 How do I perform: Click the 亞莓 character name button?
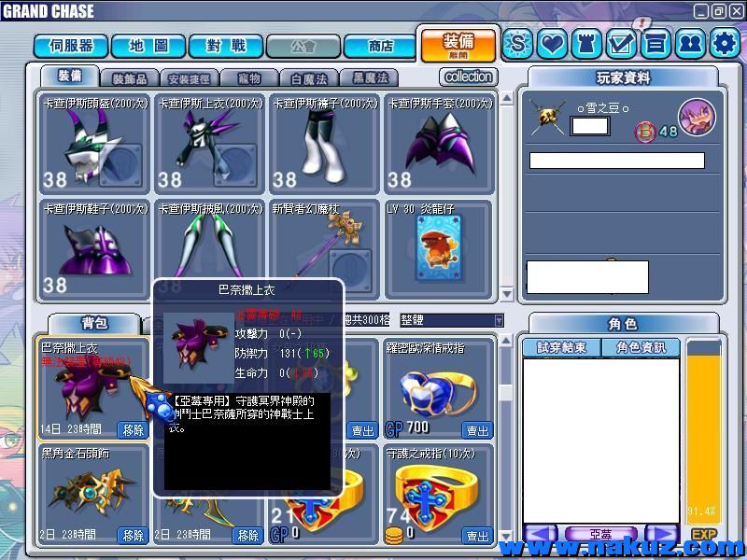click(600, 533)
